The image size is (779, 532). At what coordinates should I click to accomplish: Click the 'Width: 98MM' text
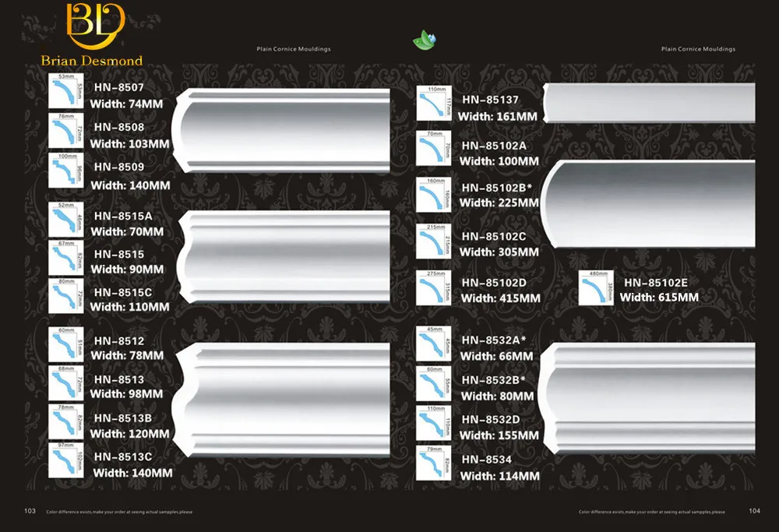(x=127, y=394)
